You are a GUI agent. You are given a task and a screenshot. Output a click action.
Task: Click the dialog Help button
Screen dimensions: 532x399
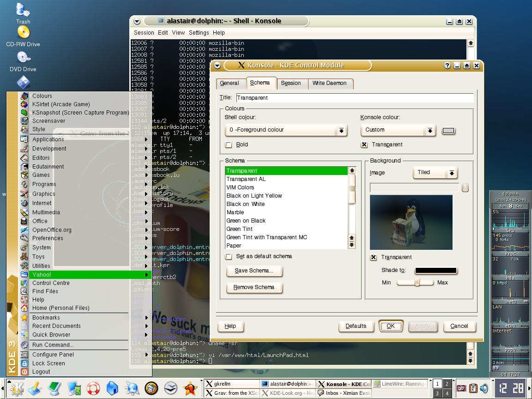click(x=230, y=326)
